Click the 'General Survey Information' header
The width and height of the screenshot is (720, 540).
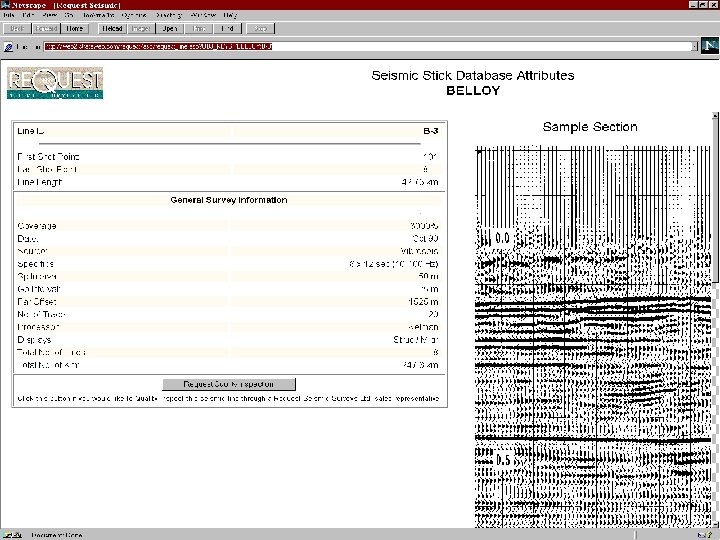(229, 200)
